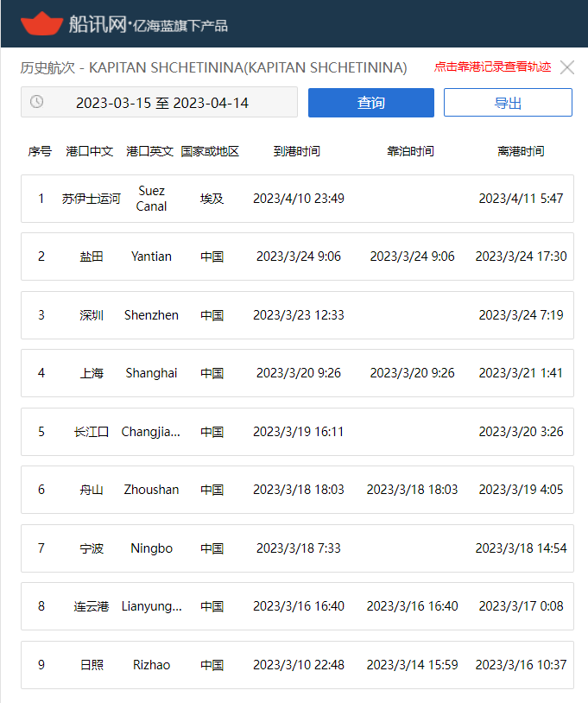Click the 离港时间 column header
Image resolution: width=588 pixels, height=703 pixels.
(521, 151)
